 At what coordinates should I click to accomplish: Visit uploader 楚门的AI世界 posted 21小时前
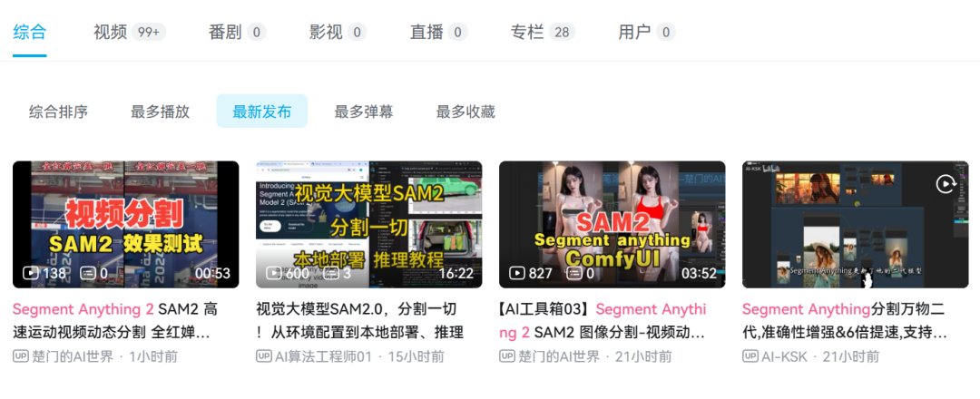coord(559,356)
